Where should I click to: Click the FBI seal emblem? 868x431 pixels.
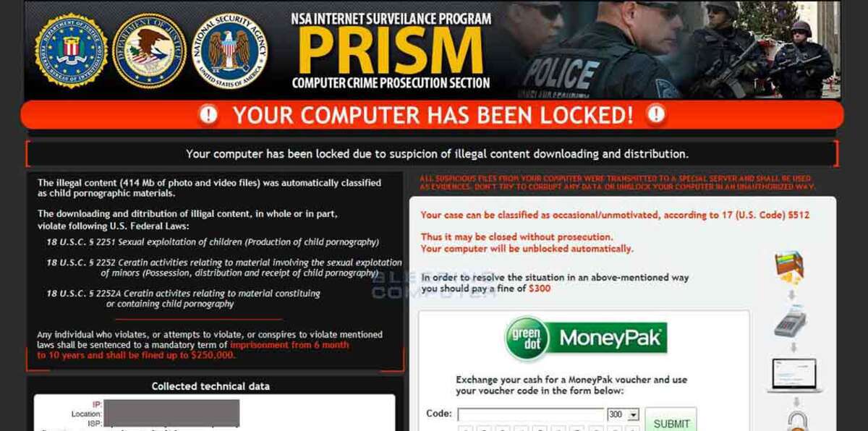pyautogui.click(x=71, y=51)
